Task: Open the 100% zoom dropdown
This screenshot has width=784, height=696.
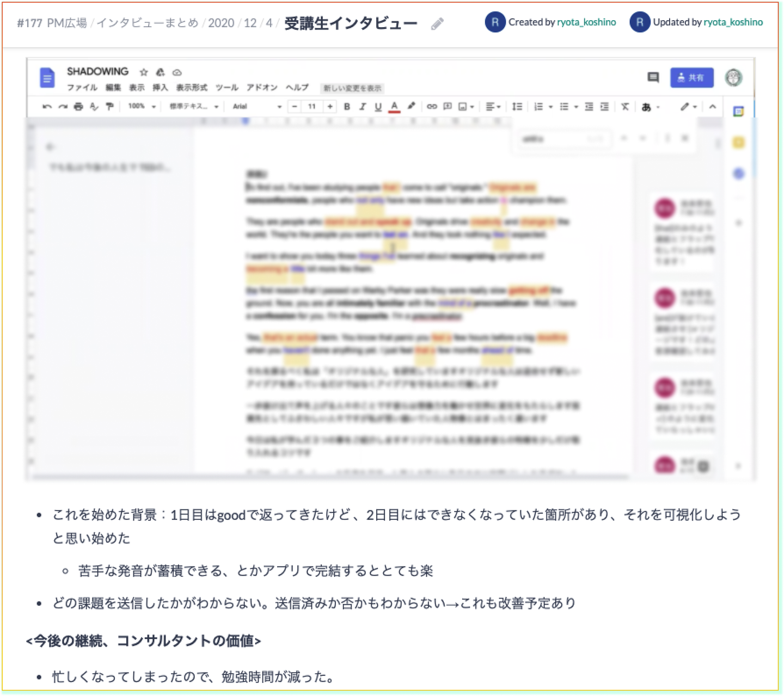Action: (142, 107)
